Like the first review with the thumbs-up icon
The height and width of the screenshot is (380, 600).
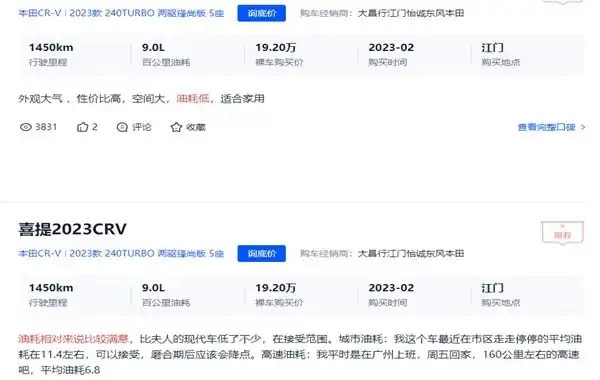click(82, 127)
